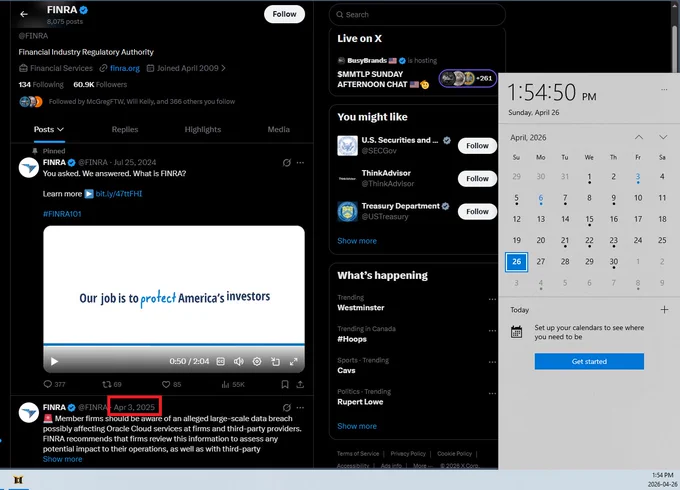The width and height of the screenshot is (680, 490).
Task: Open more options on the pinned post
Action: click(300, 163)
